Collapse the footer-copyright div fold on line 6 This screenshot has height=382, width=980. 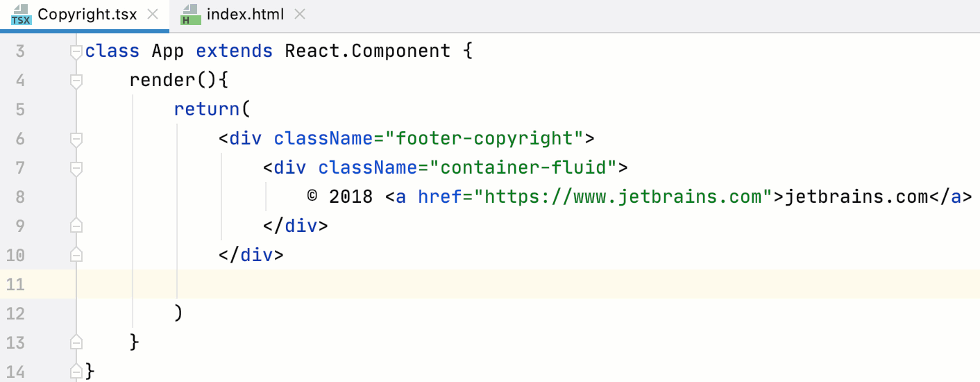tap(76, 140)
